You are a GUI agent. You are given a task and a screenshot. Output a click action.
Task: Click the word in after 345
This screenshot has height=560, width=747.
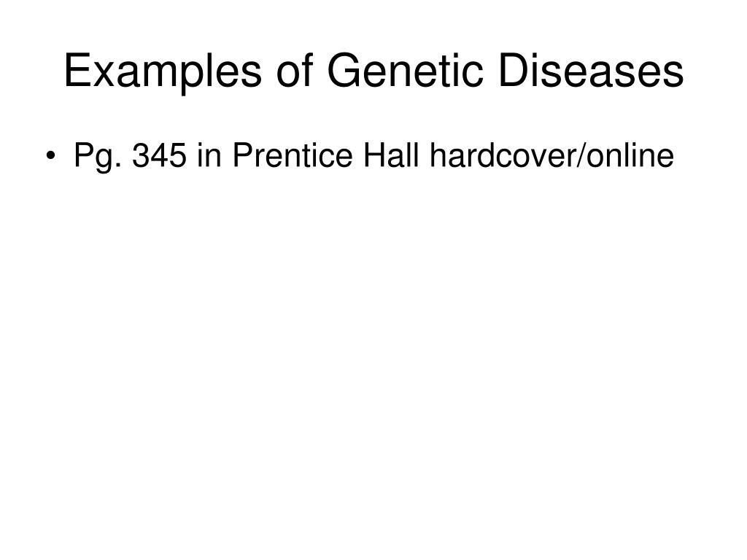pyautogui.click(x=209, y=155)
